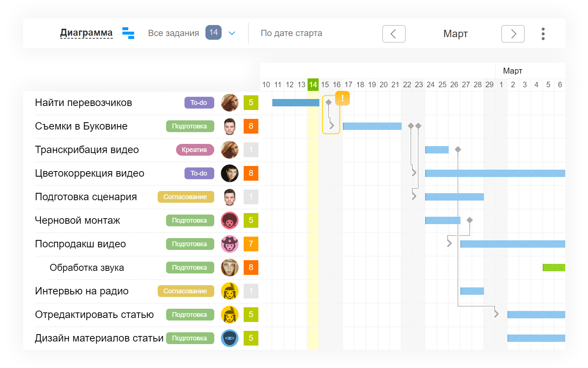Screen dimensions: 588x368
Task: Click Подготовка status of Черновой монтаж
Action: coord(190,220)
